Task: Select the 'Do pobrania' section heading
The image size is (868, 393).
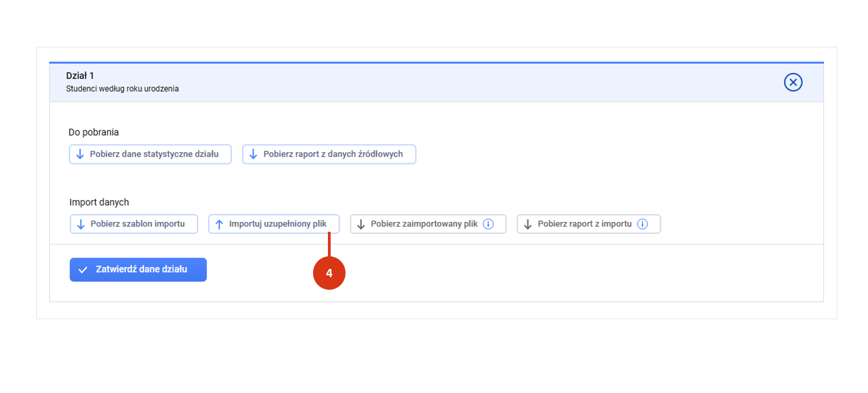Action: point(94,132)
